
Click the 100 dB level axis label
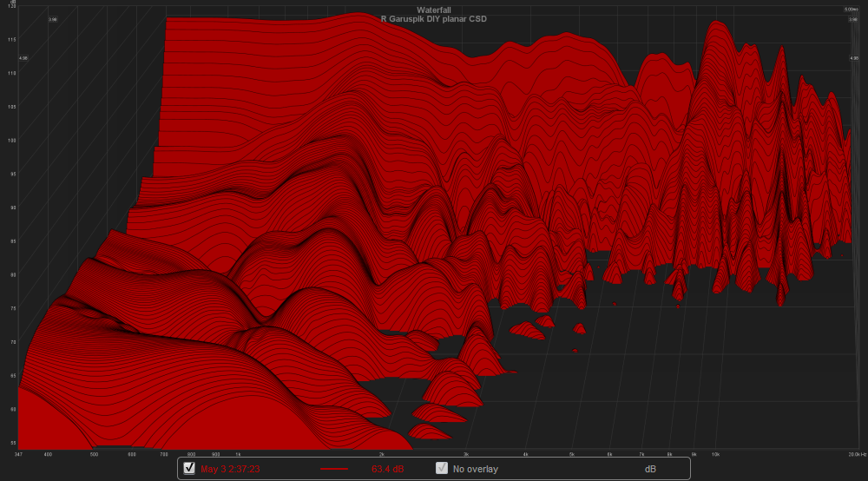(11, 141)
